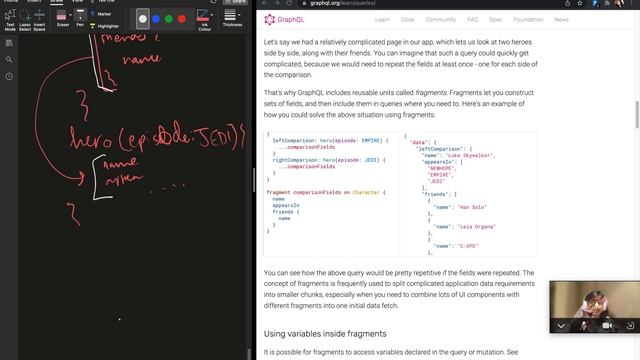Open the Thickness options

pos(231,18)
